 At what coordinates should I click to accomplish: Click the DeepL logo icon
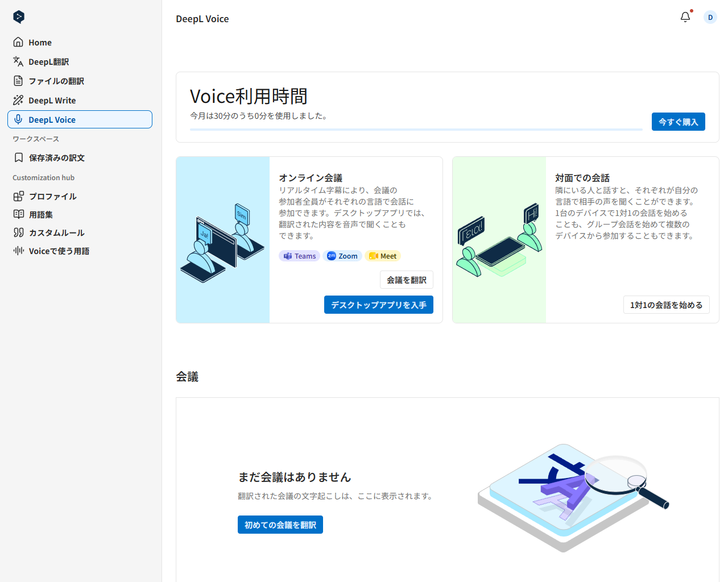click(x=19, y=17)
